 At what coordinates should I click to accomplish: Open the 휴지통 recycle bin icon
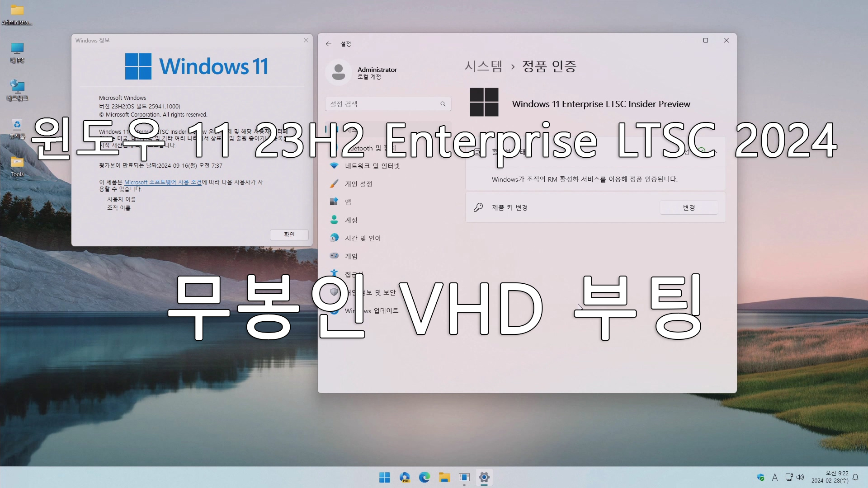(17, 129)
